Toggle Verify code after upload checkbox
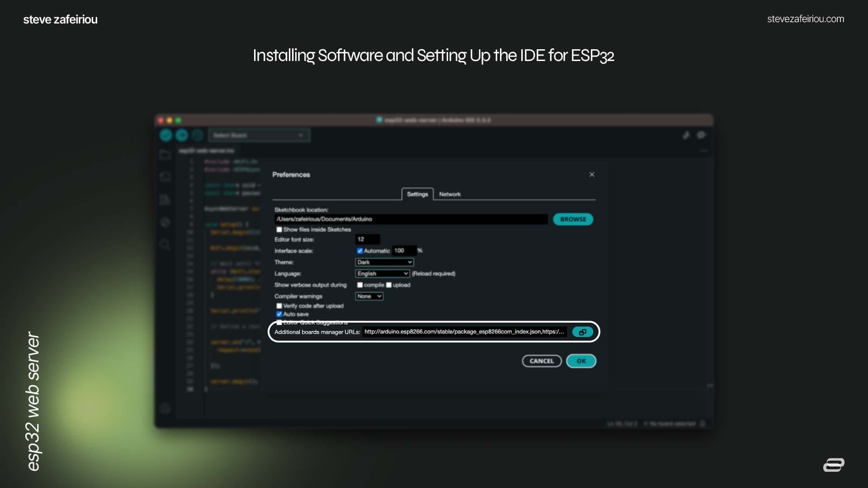Image resolution: width=868 pixels, height=488 pixels. [x=279, y=306]
